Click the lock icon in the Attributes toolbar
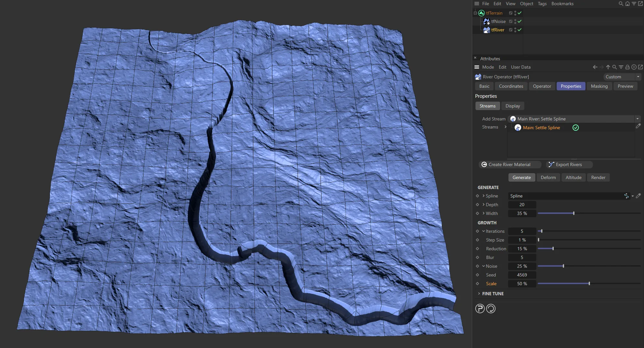The width and height of the screenshot is (644, 348). click(x=628, y=67)
